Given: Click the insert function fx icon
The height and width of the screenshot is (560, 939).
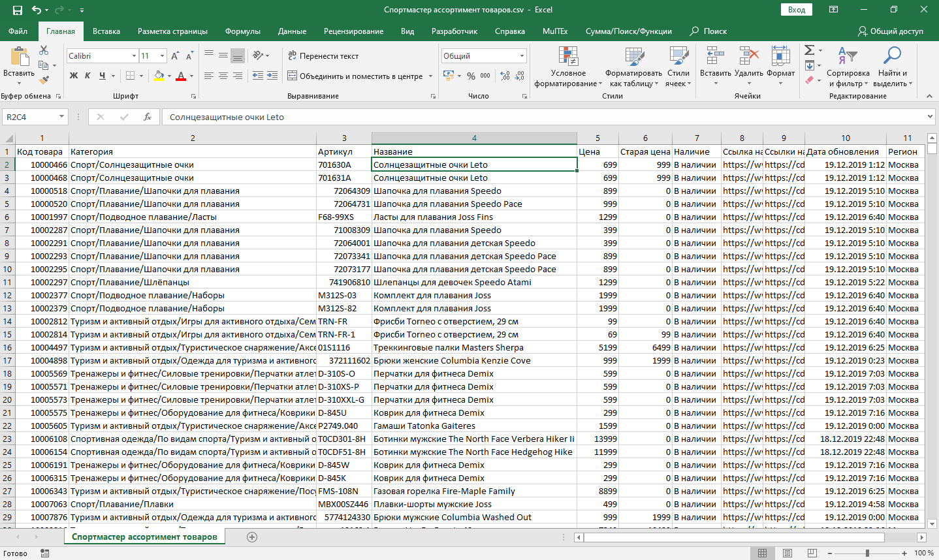Looking at the screenshot, I should pos(148,117).
